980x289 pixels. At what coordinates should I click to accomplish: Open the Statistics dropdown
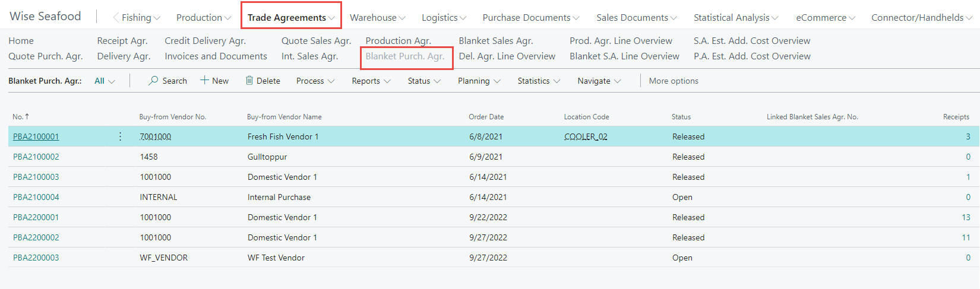coord(539,81)
